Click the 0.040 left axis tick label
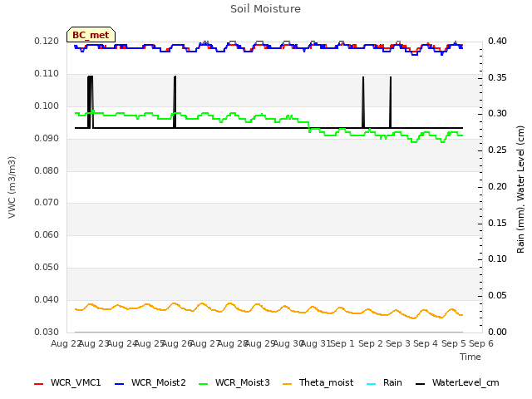The width and height of the screenshot is (532, 399). 47,299
